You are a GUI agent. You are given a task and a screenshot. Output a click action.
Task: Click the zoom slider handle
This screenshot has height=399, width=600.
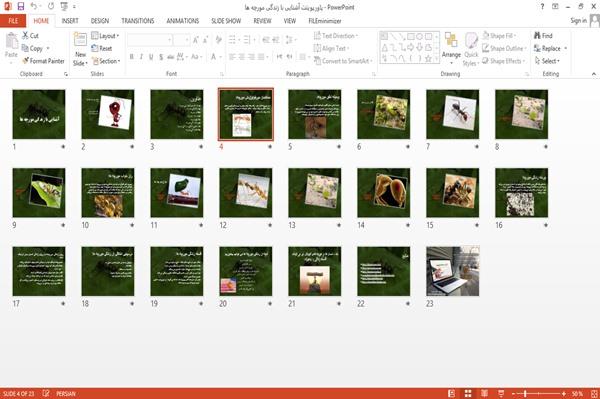point(525,393)
